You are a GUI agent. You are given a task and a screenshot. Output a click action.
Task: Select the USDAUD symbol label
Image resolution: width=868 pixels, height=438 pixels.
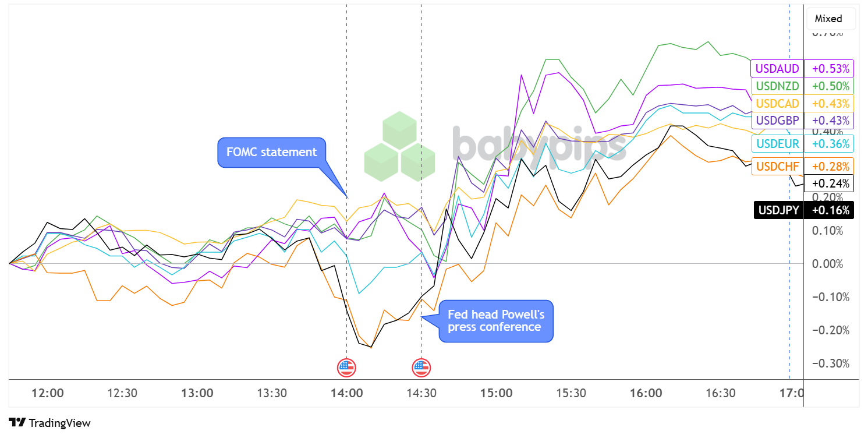(777, 69)
